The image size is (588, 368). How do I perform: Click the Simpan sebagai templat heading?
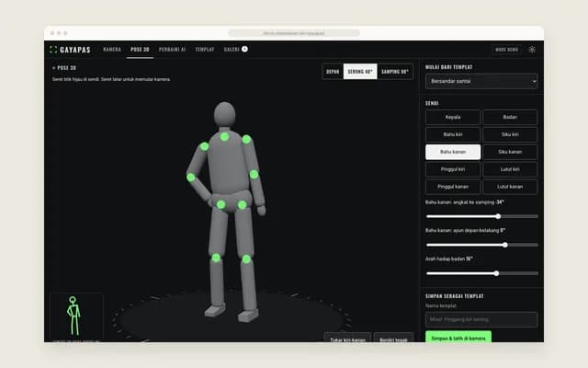[455, 296]
